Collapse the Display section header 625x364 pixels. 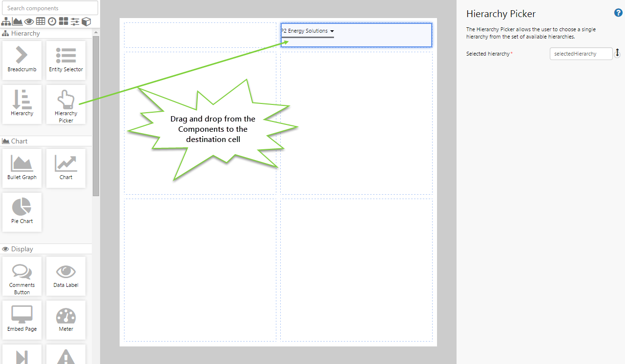click(x=22, y=249)
